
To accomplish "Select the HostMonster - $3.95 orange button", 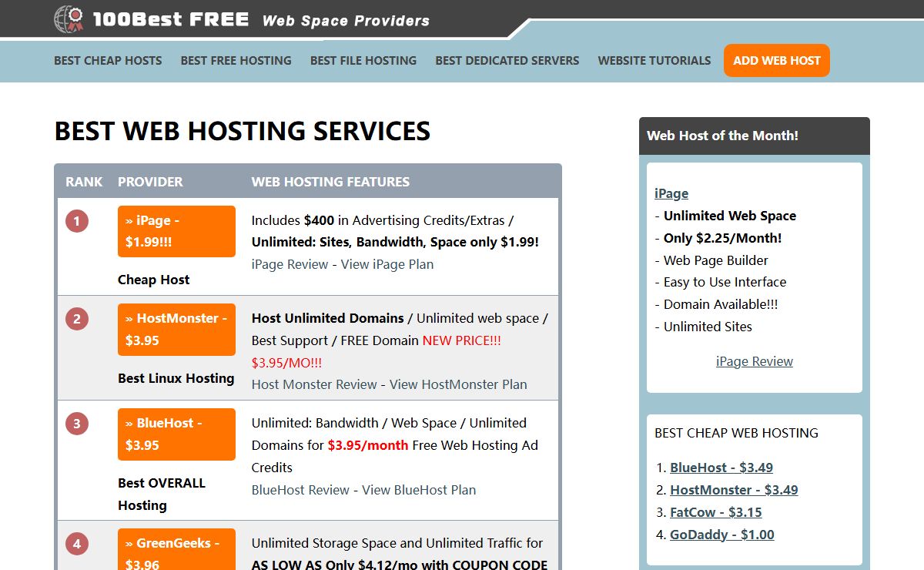I will [176, 329].
